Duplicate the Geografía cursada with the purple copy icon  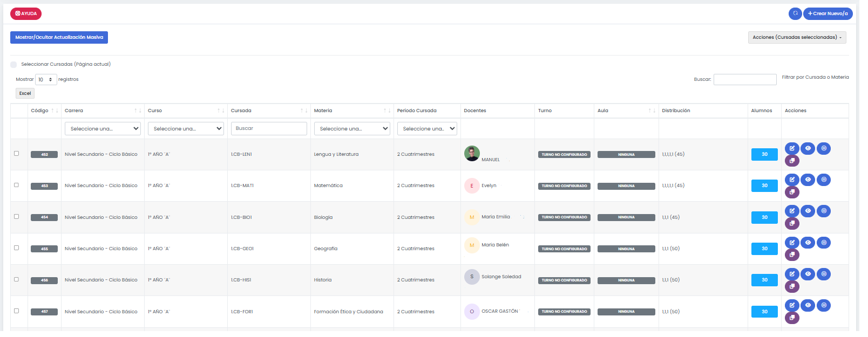point(792,255)
